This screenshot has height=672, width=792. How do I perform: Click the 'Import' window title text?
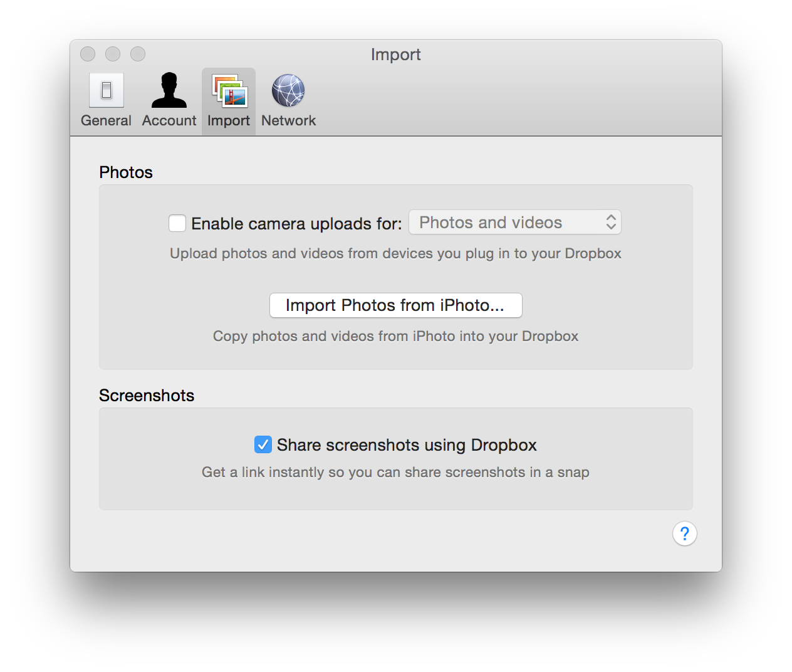click(395, 55)
